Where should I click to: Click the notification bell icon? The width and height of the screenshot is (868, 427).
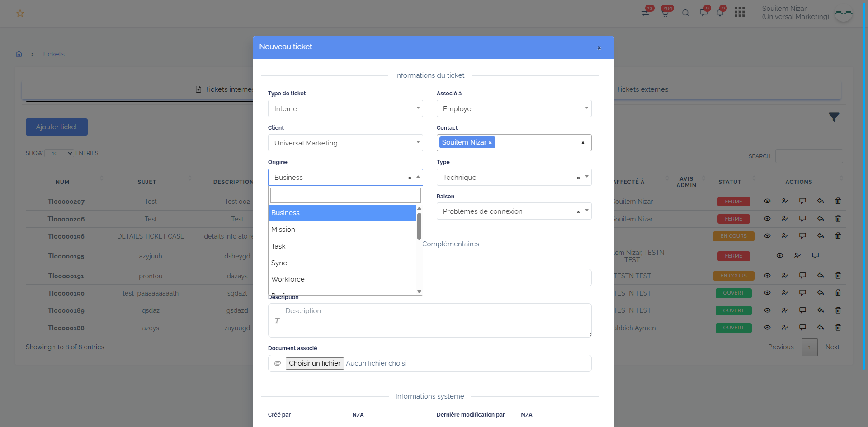pos(720,13)
